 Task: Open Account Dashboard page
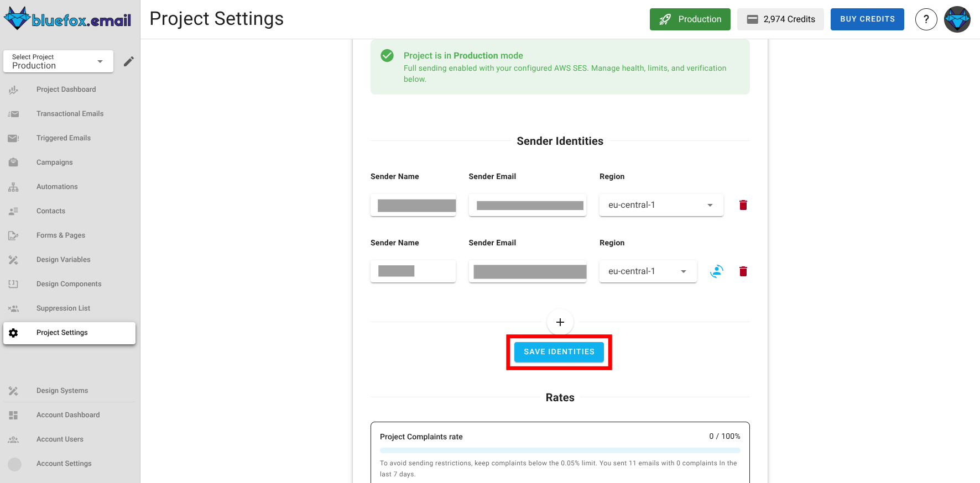point(68,415)
